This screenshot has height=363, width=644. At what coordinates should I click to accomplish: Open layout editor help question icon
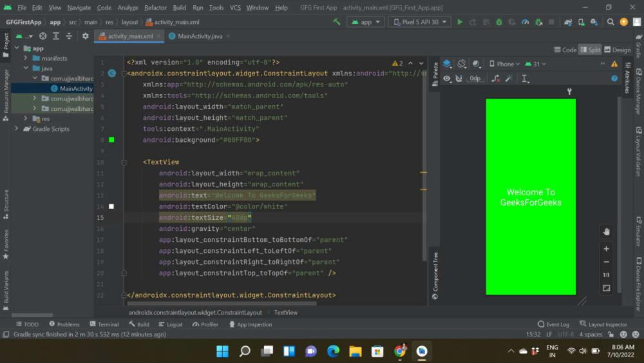(x=614, y=78)
